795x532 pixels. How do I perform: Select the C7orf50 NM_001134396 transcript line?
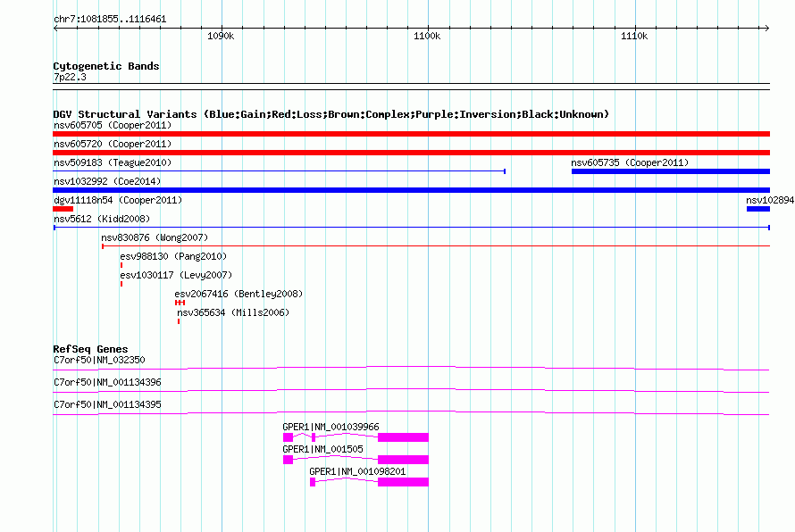pyautogui.click(x=411, y=391)
